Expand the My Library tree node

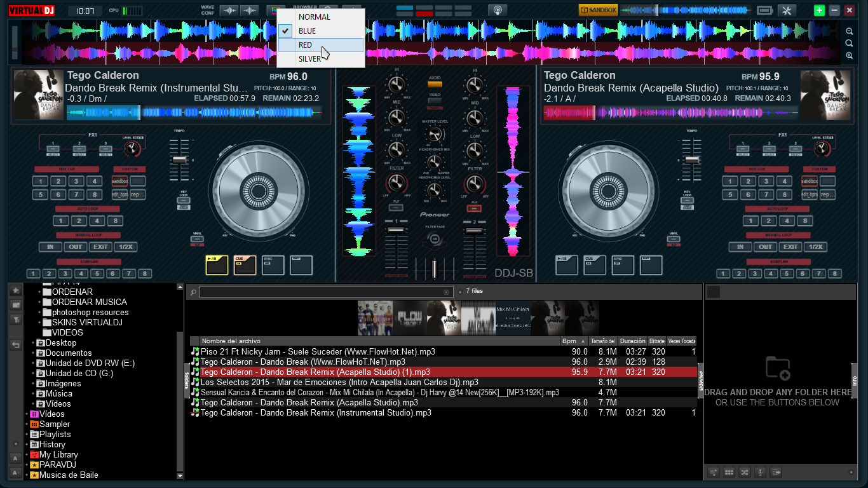coord(27,455)
